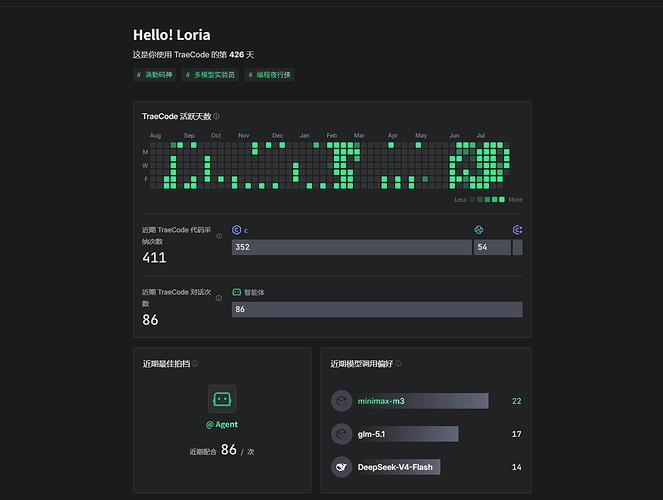Click the DeepSeek-V4-Flash whale icon

point(342,467)
